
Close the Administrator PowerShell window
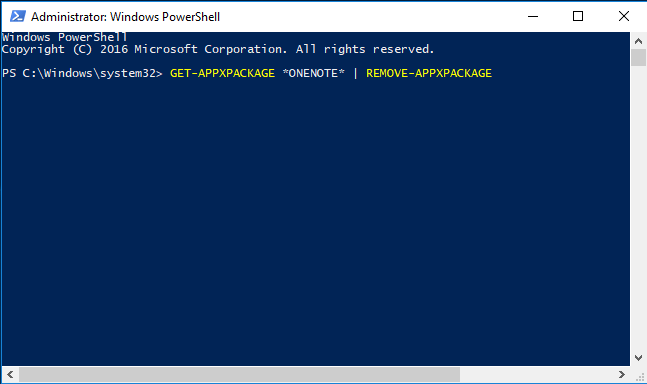[x=624, y=16]
